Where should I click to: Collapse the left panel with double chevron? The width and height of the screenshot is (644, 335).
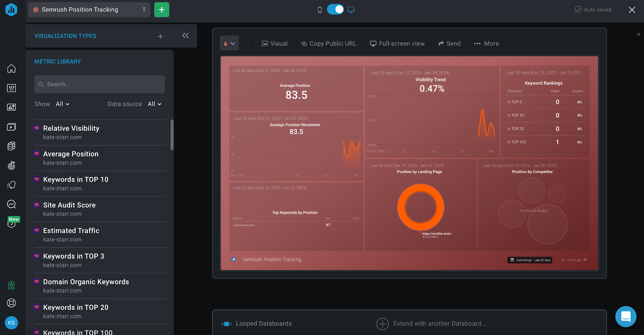point(185,35)
